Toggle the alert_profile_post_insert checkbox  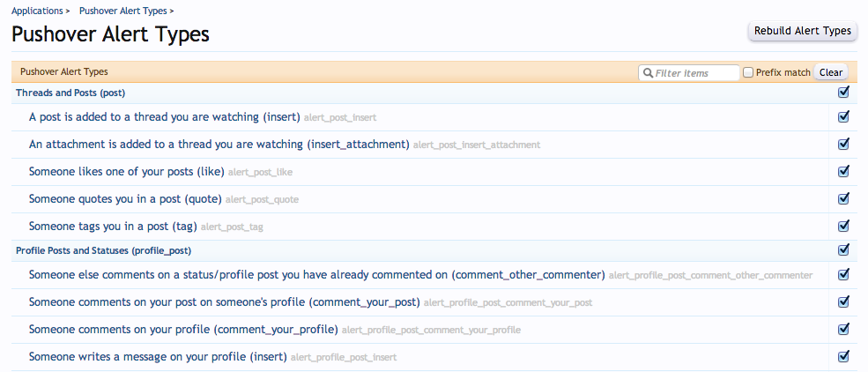tap(843, 356)
